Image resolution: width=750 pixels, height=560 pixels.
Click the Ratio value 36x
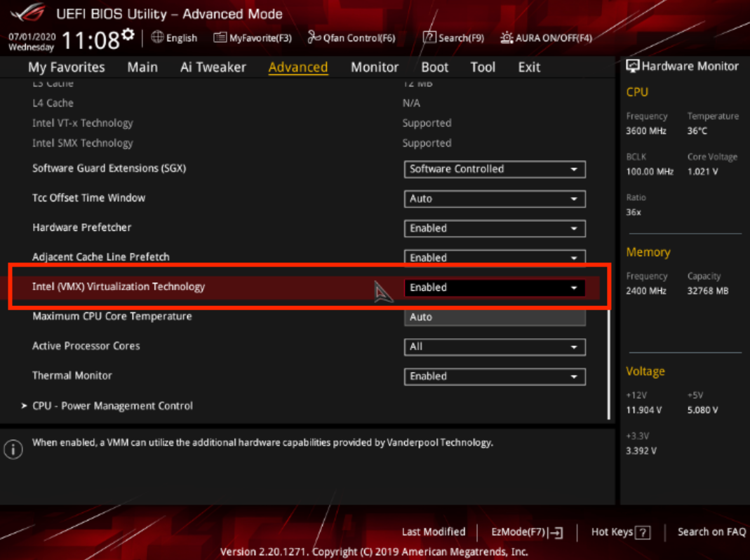(634, 213)
